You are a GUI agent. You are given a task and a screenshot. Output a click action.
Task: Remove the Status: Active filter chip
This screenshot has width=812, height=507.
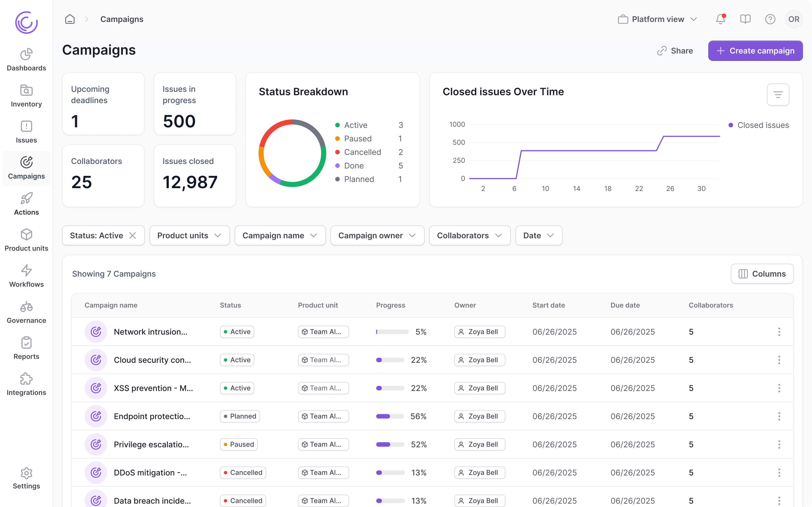[133, 235]
